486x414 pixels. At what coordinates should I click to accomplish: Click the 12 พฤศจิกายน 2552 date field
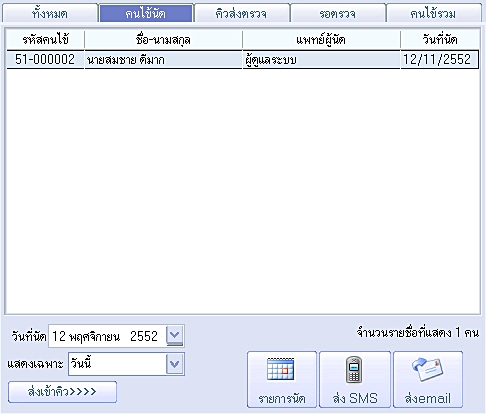click(x=107, y=336)
